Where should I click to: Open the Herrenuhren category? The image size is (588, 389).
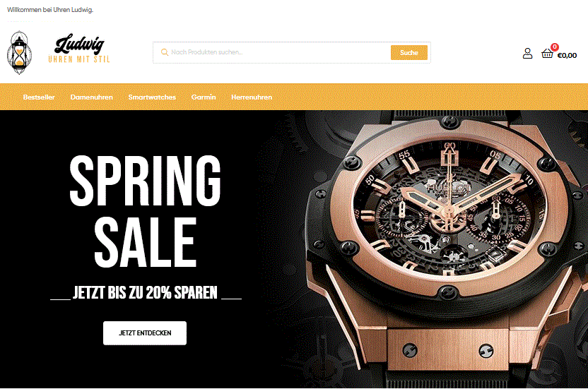tap(252, 97)
